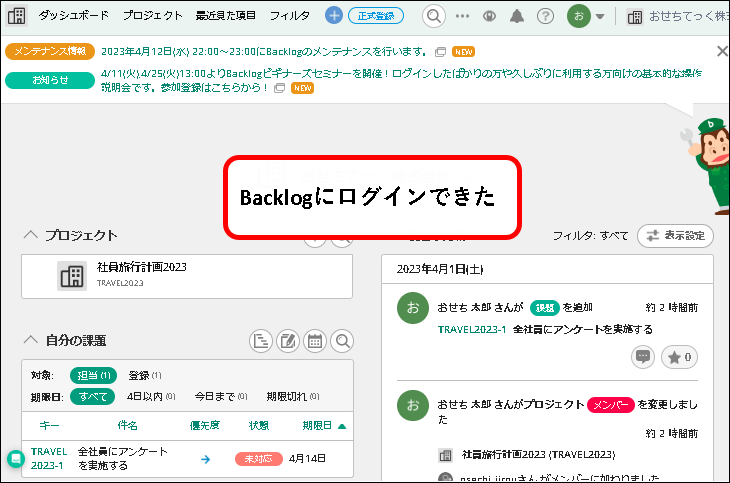Click the メンバー badge in activity

[610, 405]
